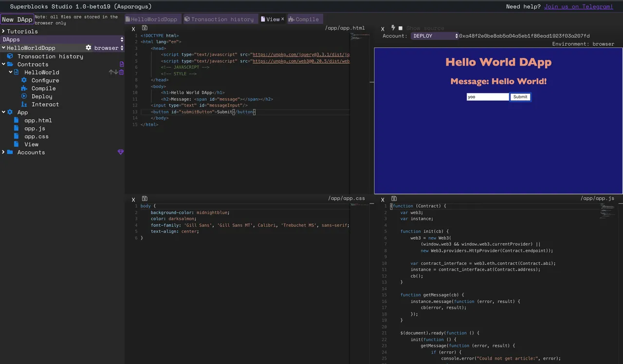Image resolution: width=623 pixels, height=364 pixels.
Task: Close the DApp preview pane with X
Action: (x=383, y=29)
